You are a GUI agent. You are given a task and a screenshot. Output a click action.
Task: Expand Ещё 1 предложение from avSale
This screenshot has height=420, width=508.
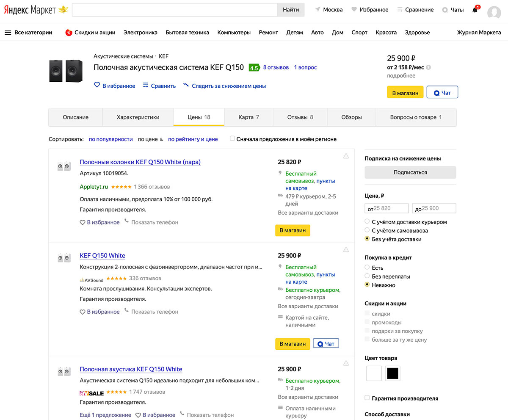(x=105, y=415)
